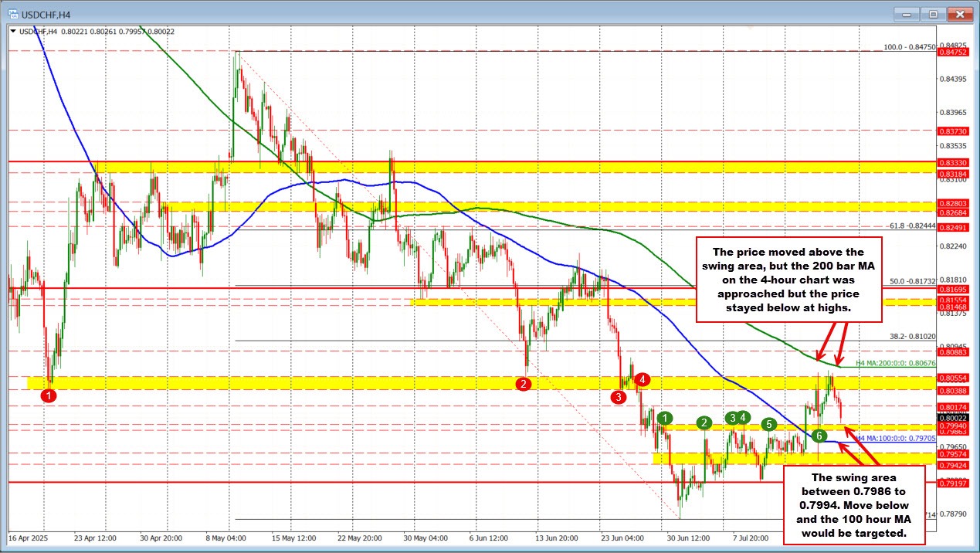Click the chart window icon in the title bar
Image resolution: width=980 pixels, height=553 pixels.
point(13,13)
